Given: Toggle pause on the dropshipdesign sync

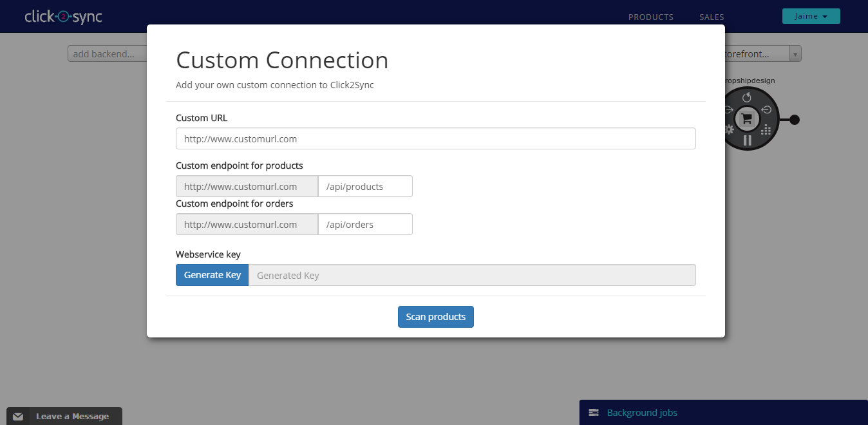Looking at the screenshot, I should click(x=747, y=140).
